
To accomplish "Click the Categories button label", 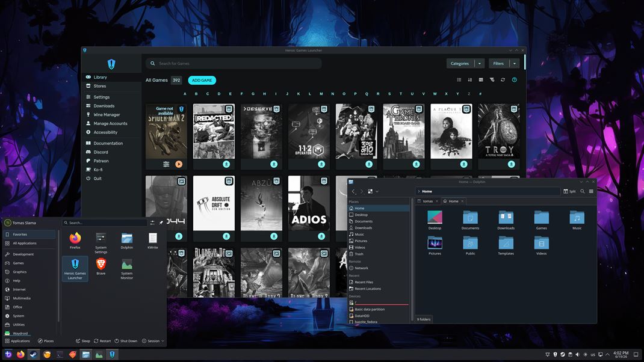I will [x=460, y=64].
